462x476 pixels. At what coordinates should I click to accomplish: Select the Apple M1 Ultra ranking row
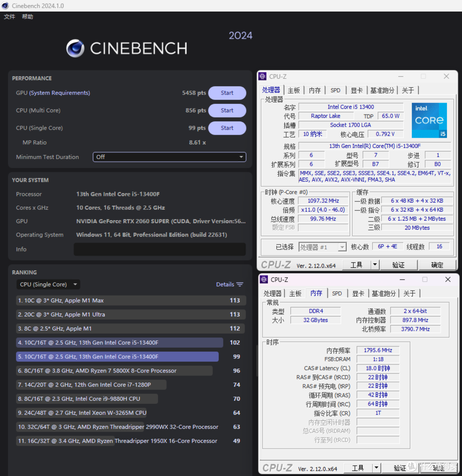131,314
